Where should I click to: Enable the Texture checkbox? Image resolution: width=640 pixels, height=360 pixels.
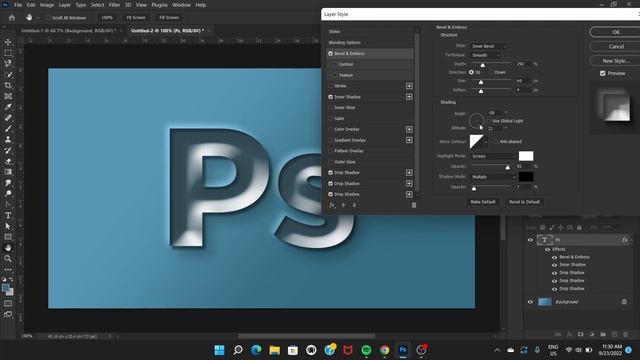(x=335, y=75)
